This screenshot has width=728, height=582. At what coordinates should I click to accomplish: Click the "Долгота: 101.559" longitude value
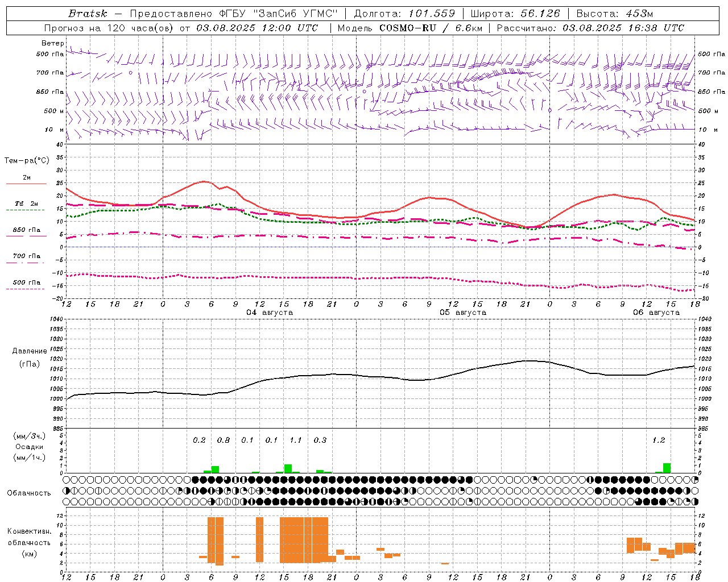point(405,14)
